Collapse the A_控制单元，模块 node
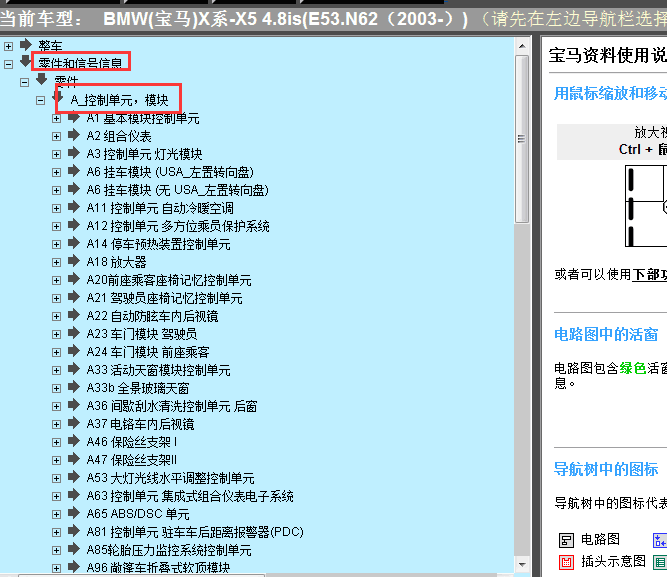The height and width of the screenshot is (577, 667). (x=41, y=100)
